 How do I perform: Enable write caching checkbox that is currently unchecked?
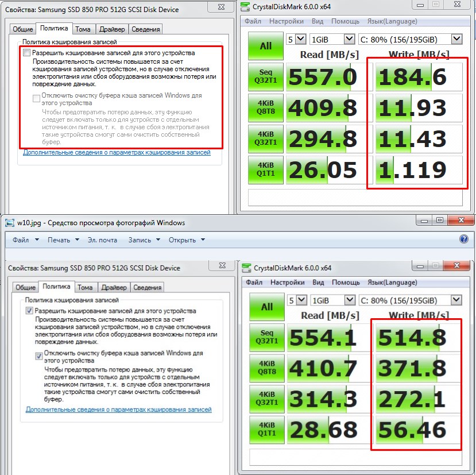[27, 52]
